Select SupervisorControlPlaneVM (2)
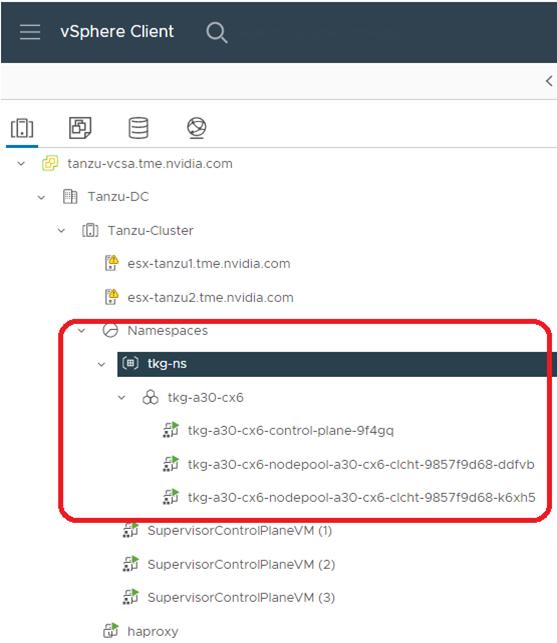This screenshot has height=643, width=557. pos(241,564)
